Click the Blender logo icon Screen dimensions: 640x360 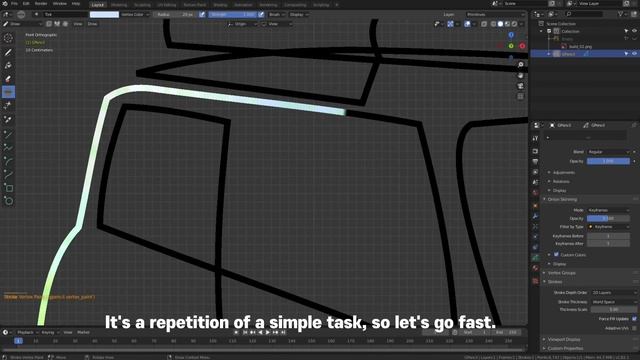coord(5,4)
